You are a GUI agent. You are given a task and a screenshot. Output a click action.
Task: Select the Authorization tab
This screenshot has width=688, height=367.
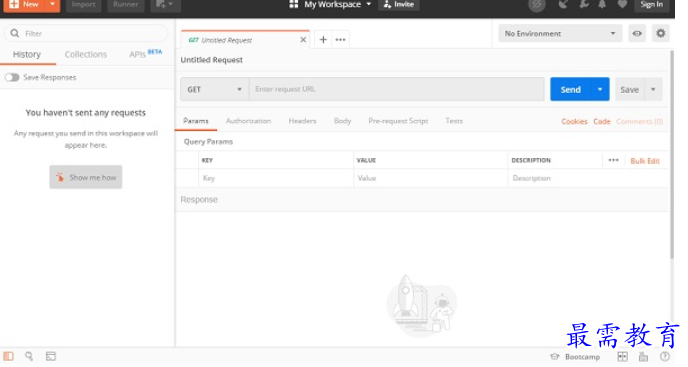[x=248, y=121]
